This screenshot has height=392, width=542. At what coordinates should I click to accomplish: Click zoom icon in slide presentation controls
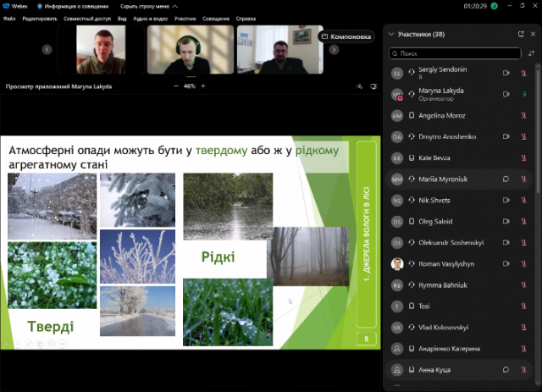51,344
